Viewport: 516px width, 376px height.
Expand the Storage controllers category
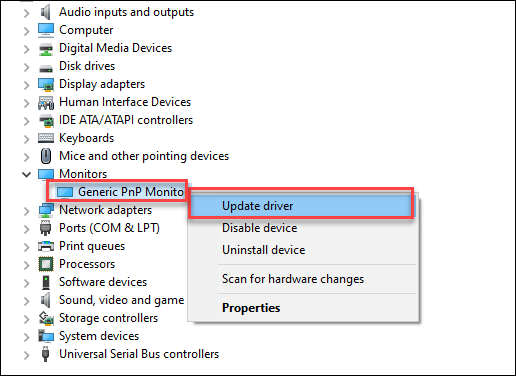[26, 318]
